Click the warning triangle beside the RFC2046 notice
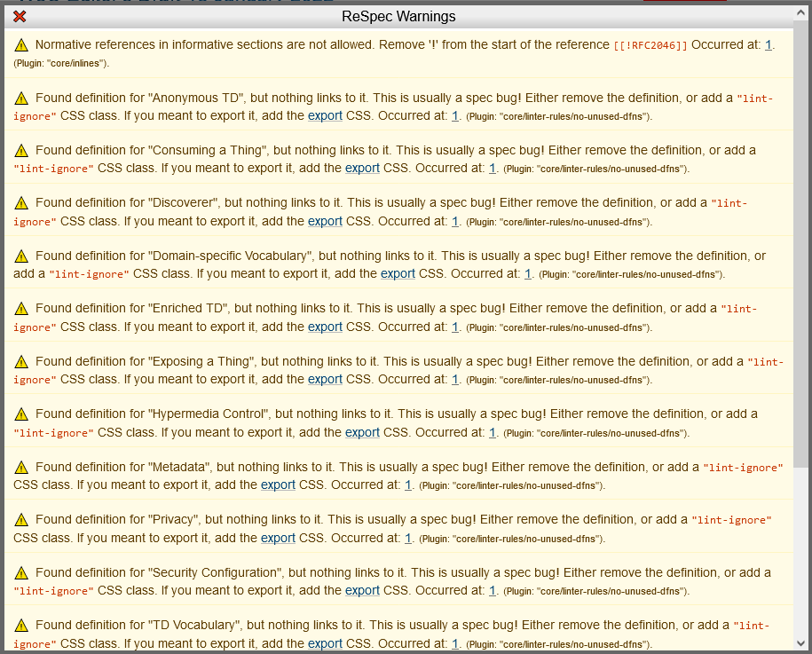Viewport: 812px width, 654px height. coord(21,44)
